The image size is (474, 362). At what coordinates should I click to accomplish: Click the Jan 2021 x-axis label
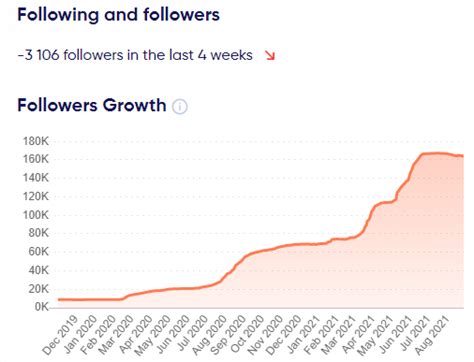pos(302,335)
